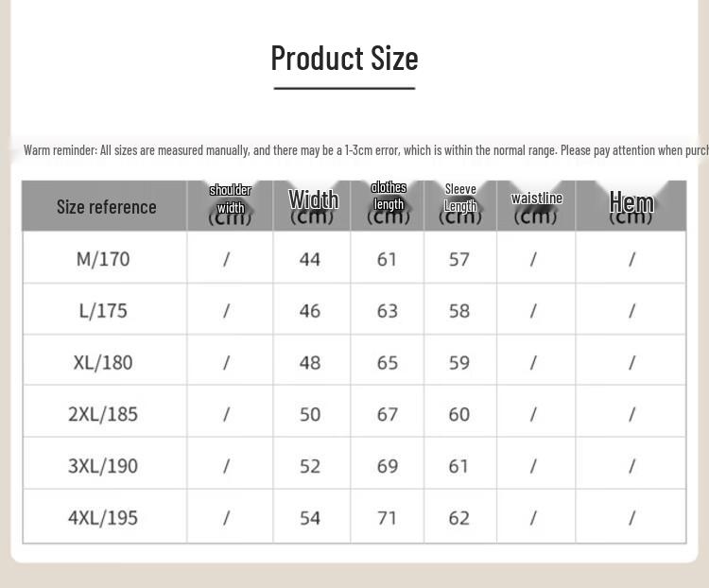Select the 3XL/190 size row label

(103, 466)
